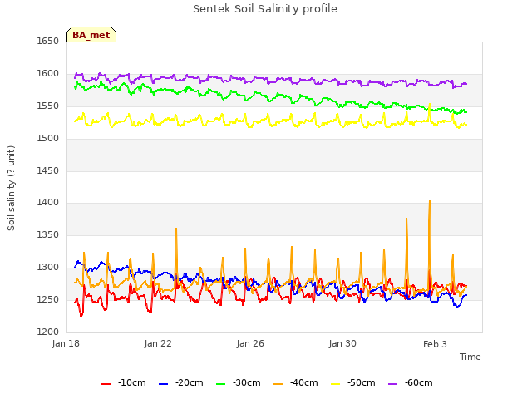Click the BA_met annotation label

point(91,35)
